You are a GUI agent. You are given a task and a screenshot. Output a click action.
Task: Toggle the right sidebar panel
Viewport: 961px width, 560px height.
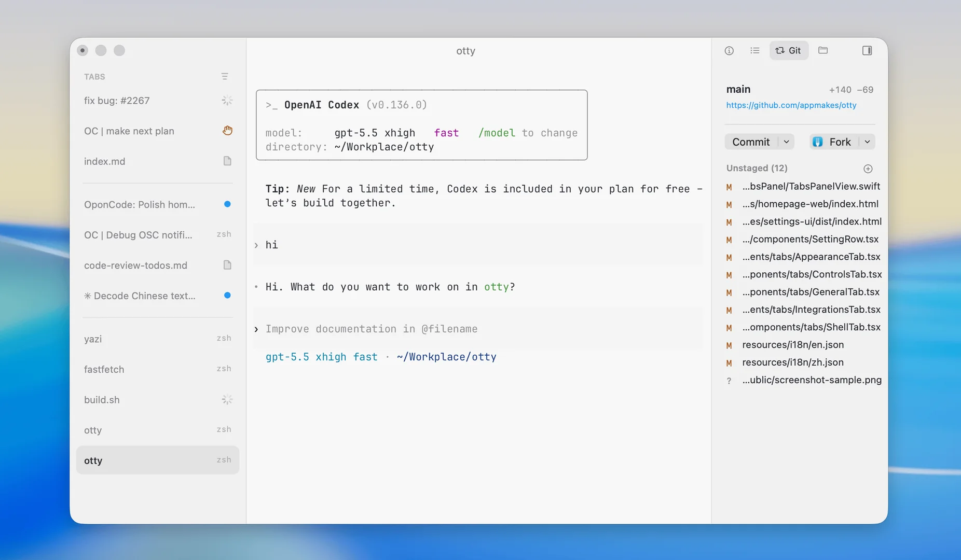coord(867,50)
